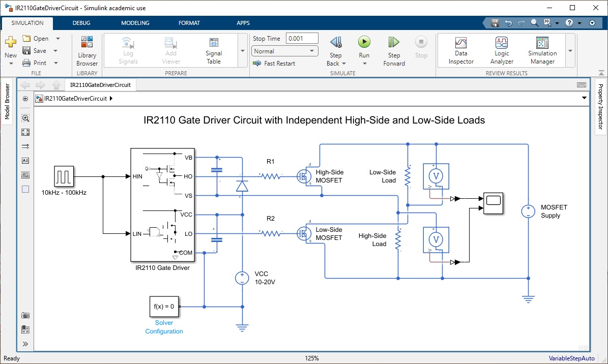
Task: Open the Signal Table
Action: coord(214,50)
